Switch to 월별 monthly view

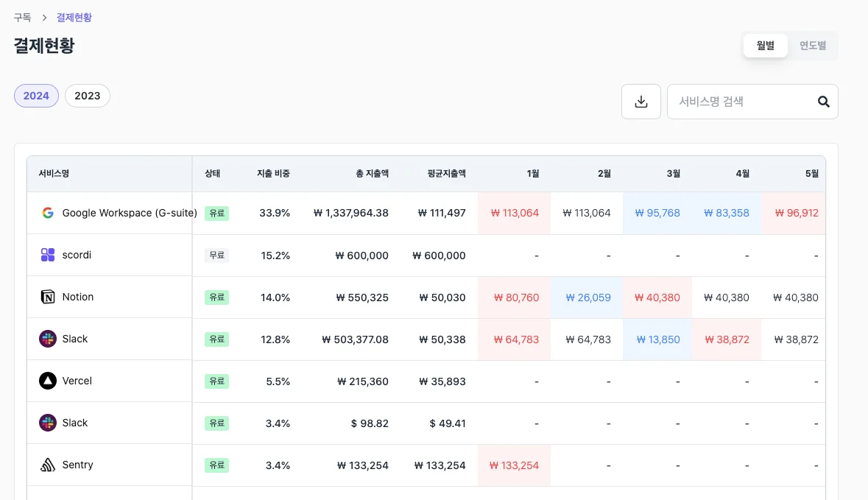point(765,46)
